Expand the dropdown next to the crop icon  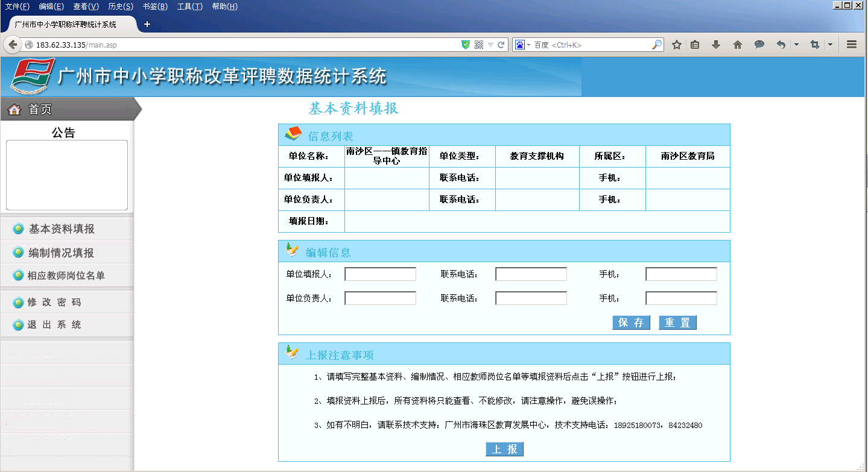pos(830,45)
